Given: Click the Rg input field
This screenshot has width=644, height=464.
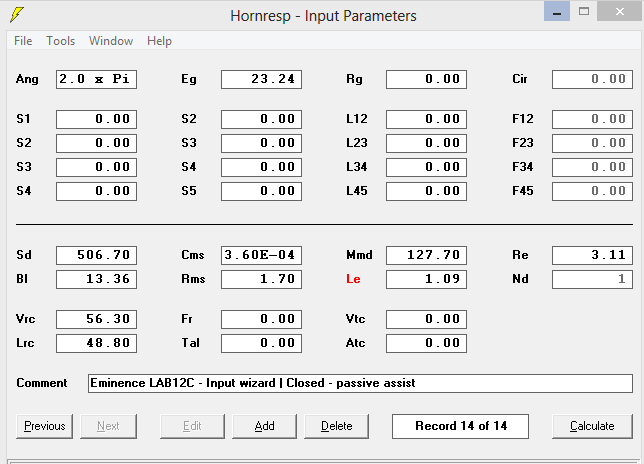Looking at the screenshot, I should 426,79.
